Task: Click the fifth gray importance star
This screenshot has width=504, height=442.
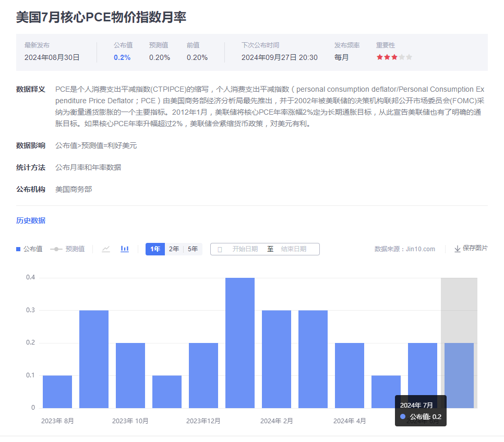Action: 409,57
